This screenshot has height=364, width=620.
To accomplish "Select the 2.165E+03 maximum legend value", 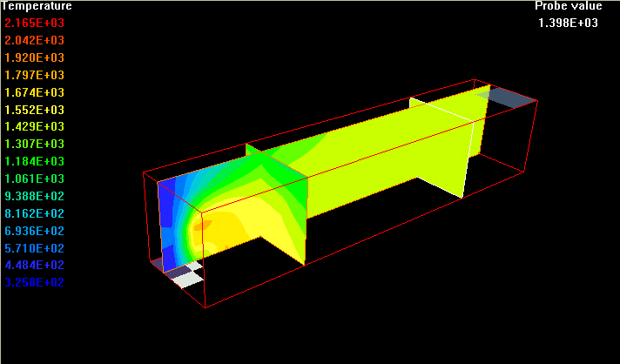I will coord(35,23).
